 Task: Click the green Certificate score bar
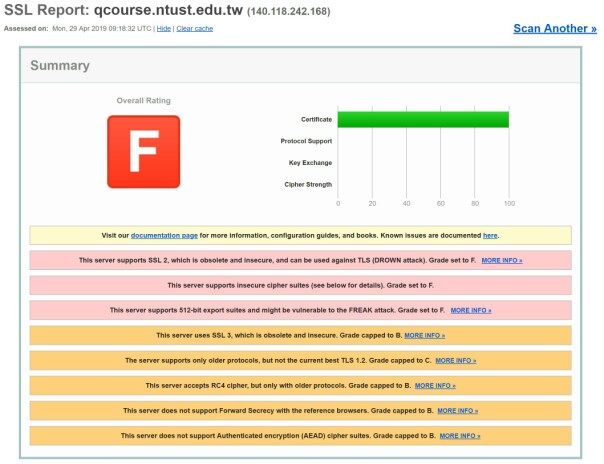423,119
